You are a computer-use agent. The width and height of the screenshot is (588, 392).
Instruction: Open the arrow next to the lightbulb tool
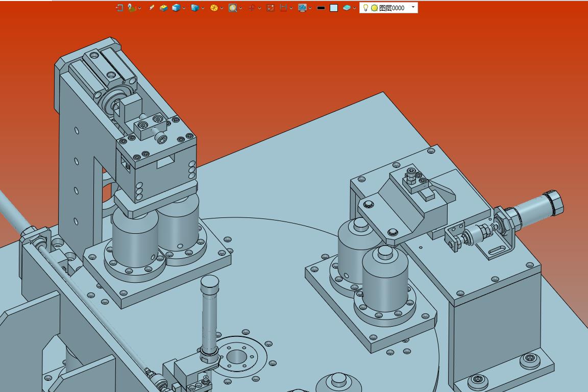tap(139, 8)
